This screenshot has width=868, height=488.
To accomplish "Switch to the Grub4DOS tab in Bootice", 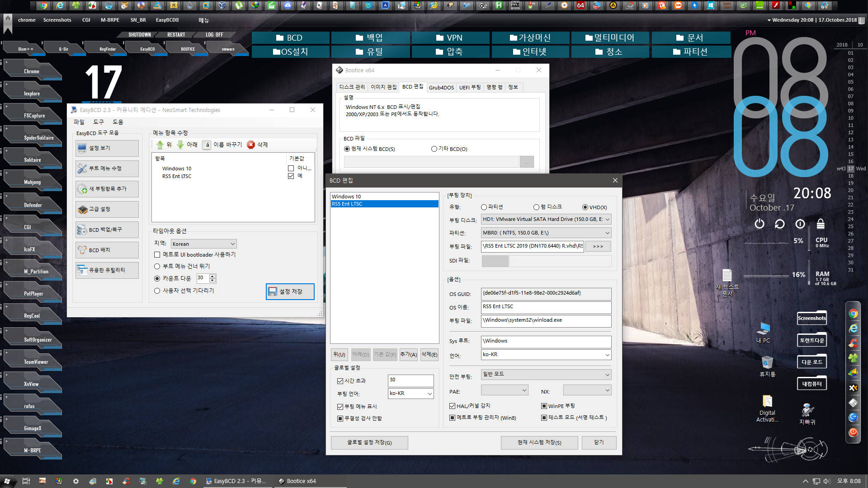I will [441, 87].
